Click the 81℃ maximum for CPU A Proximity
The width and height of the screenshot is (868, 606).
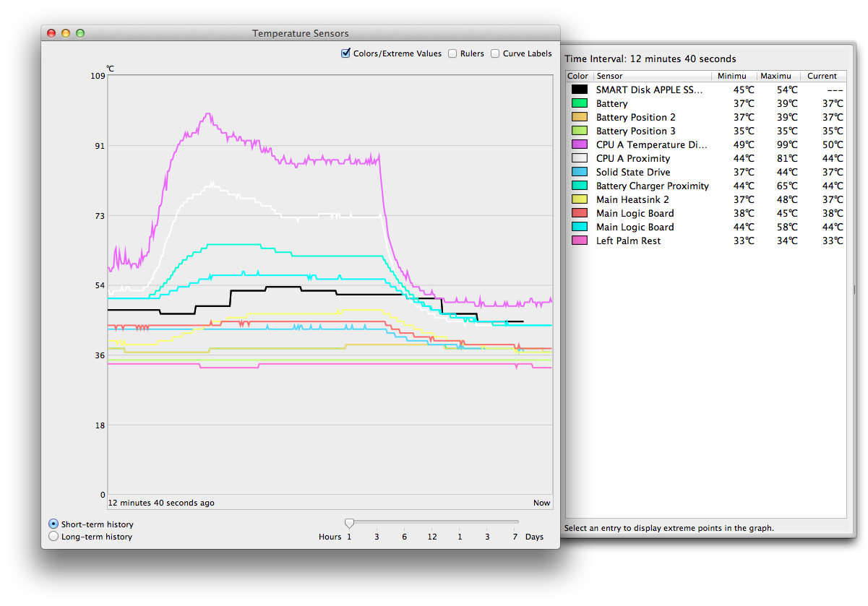[788, 158]
